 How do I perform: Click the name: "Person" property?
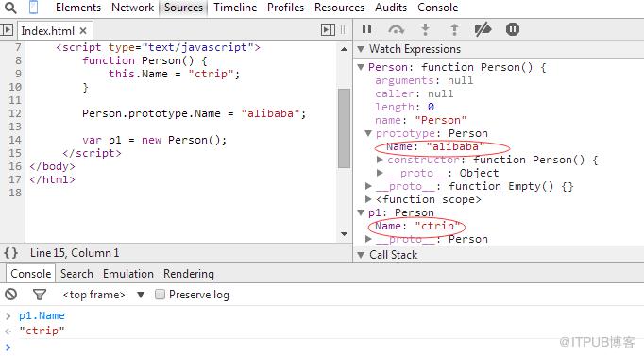coord(420,120)
